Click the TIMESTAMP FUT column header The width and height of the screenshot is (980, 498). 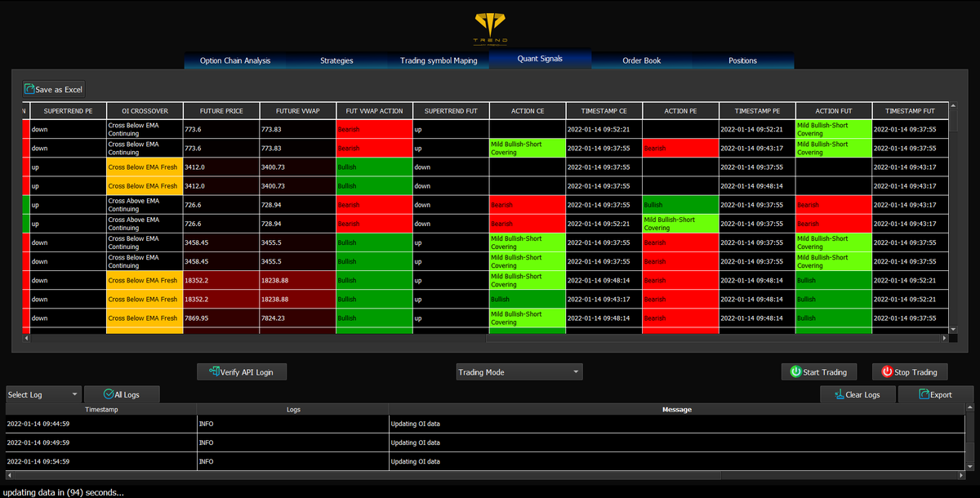(x=910, y=111)
